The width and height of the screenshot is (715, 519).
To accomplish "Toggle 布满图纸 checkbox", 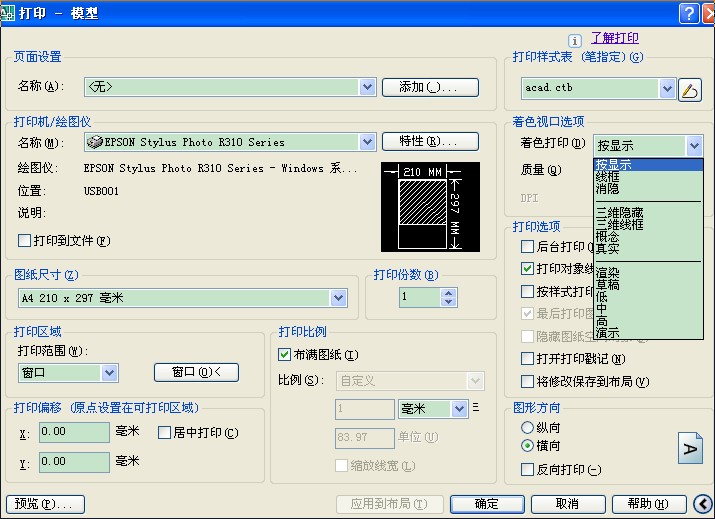I will pos(284,354).
